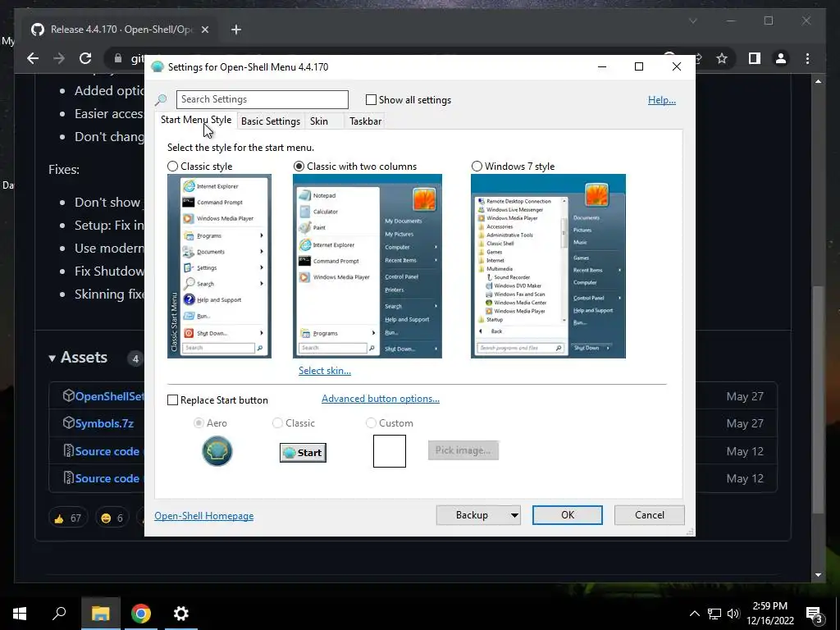This screenshot has height=630, width=840.
Task: Click OK to apply settings
Action: click(x=568, y=515)
